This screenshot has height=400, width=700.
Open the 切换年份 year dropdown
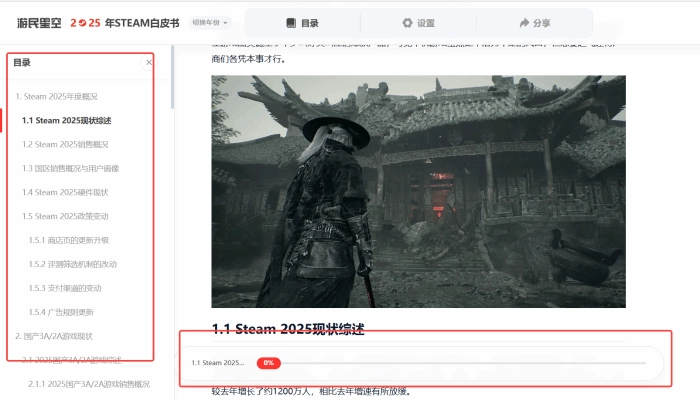point(210,22)
